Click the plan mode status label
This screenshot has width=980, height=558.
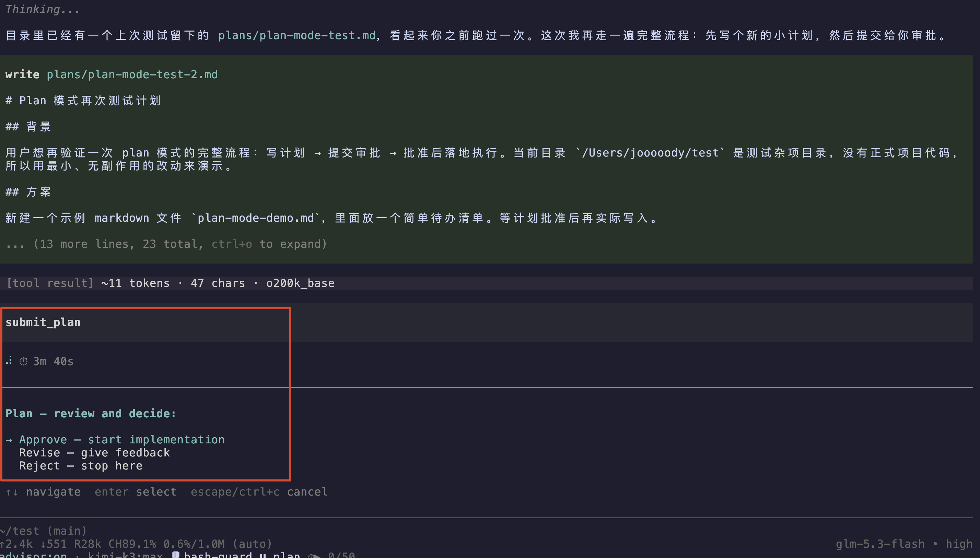[x=287, y=555]
